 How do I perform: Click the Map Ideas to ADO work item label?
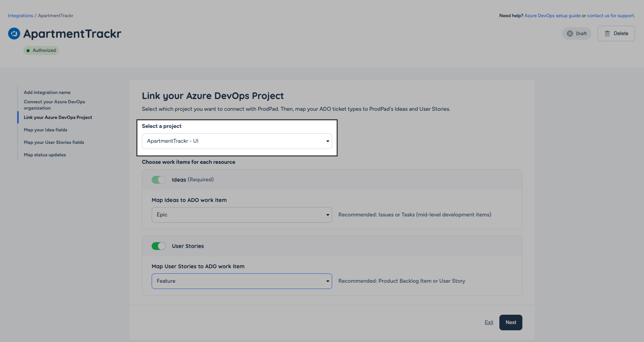click(189, 200)
